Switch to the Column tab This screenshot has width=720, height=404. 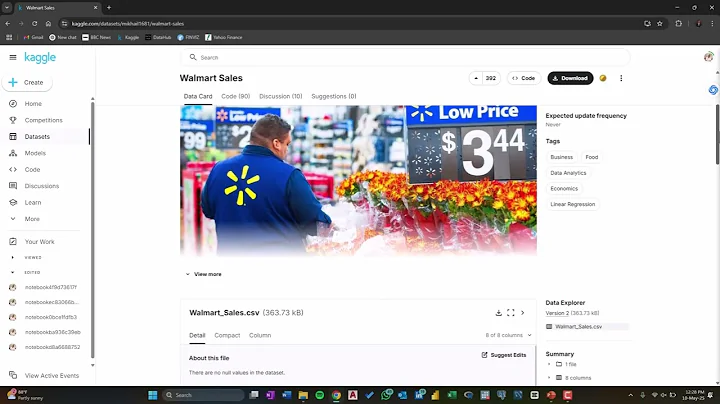(x=260, y=336)
